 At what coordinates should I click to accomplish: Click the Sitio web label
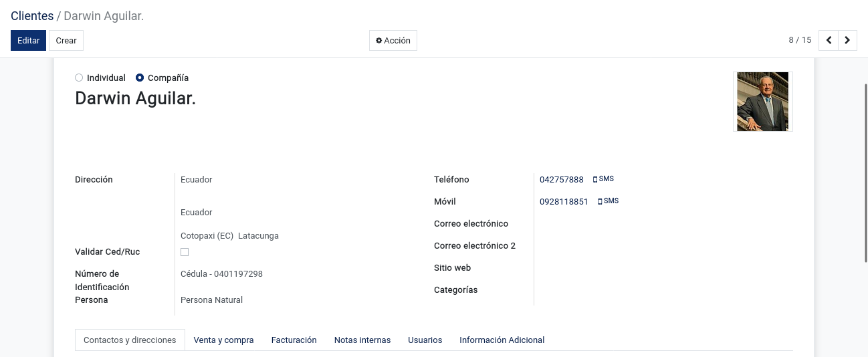[452, 268]
